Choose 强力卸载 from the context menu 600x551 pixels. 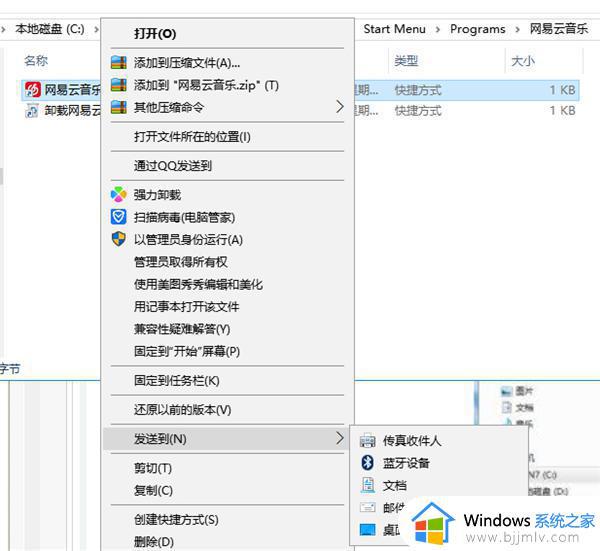click(157, 195)
